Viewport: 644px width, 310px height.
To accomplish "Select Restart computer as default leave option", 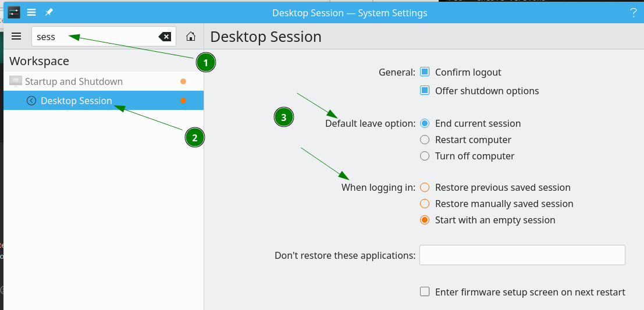I will [425, 140].
